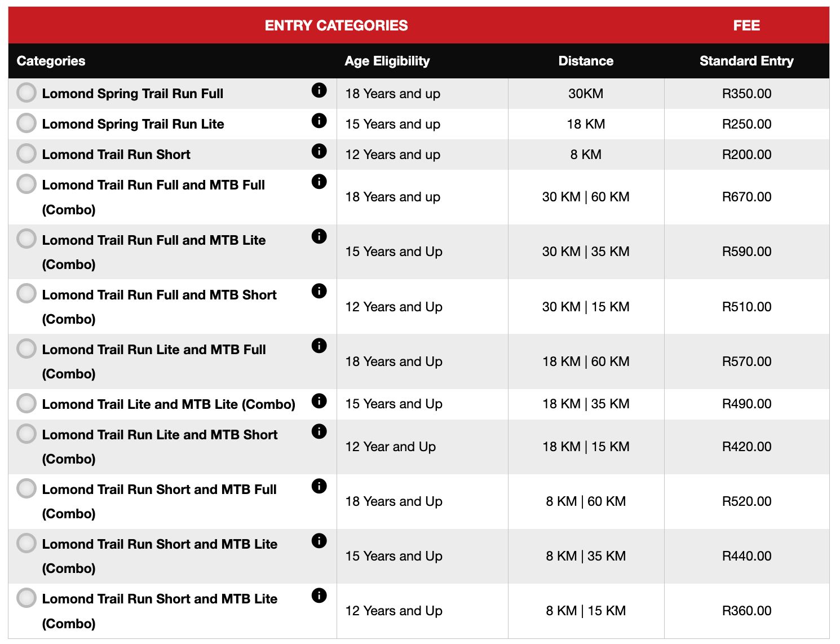This screenshot has width=840, height=644.
Task: Click the 18 KM | 60 KM distance cell
Action: point(586,361)
